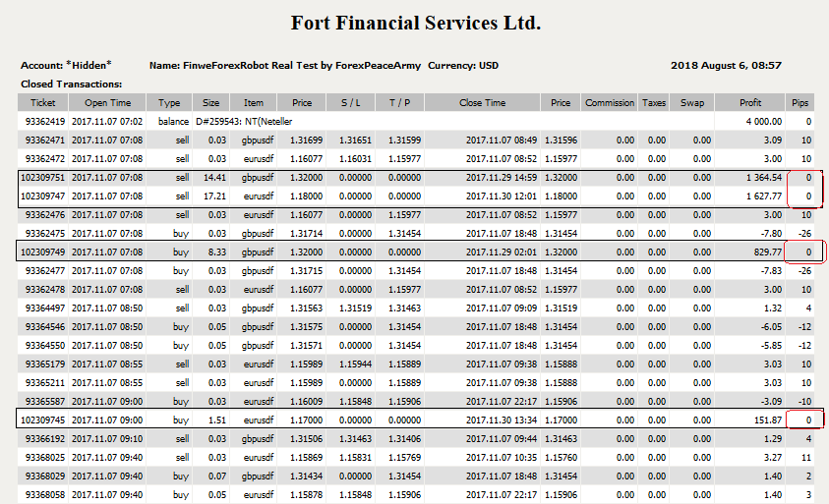Select the Fort Financial Services Ltd. title
Image resolution: width=829 pixels, height=504 pixels.
tap(416, 23)
